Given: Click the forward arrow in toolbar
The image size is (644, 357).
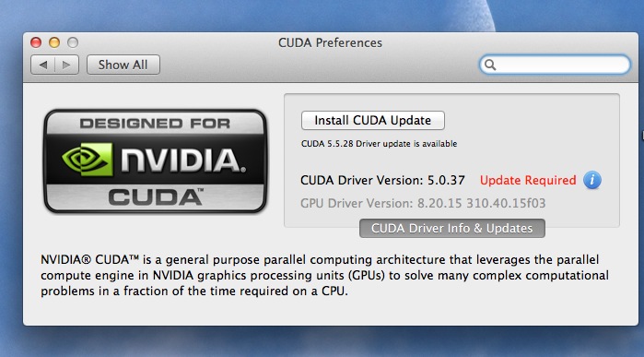Looking at the screenshot, I should coord(66,65).
